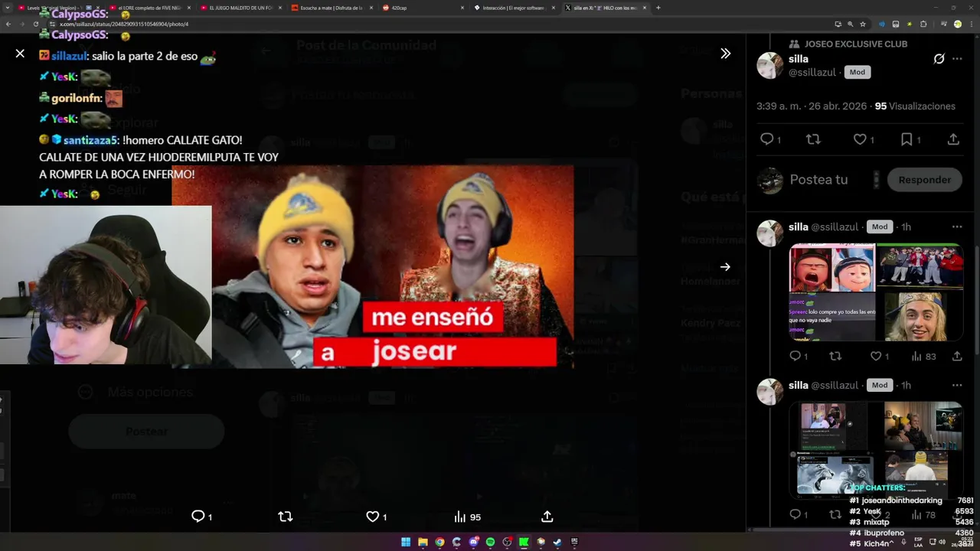This screenshot has height=551, width=980.
Task: Repost icon below the enlarged photo
Action: point(286,517)
